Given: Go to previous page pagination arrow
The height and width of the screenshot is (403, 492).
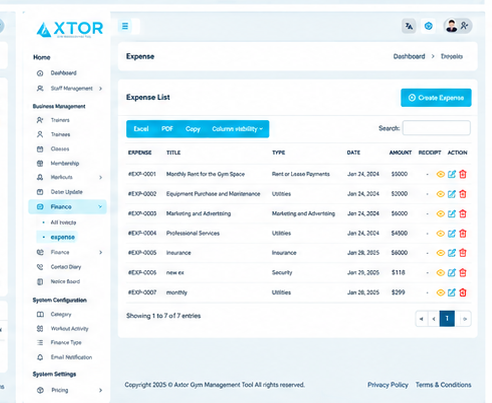Looking at the screenshot, I should [x=434, y=319].
